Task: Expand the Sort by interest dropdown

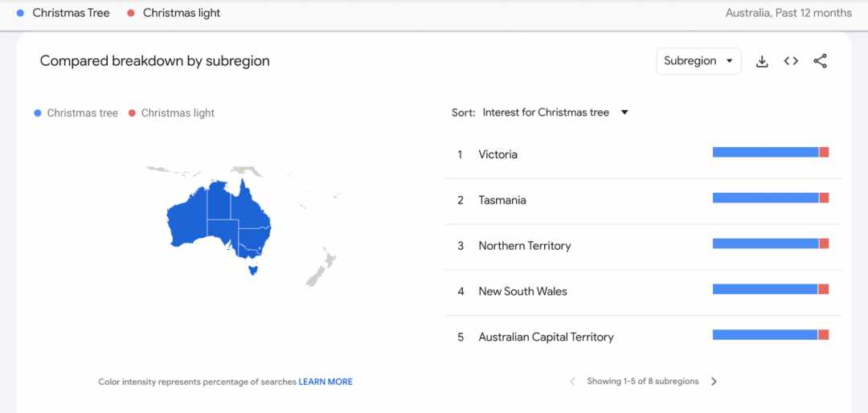Action: [556, 112]
